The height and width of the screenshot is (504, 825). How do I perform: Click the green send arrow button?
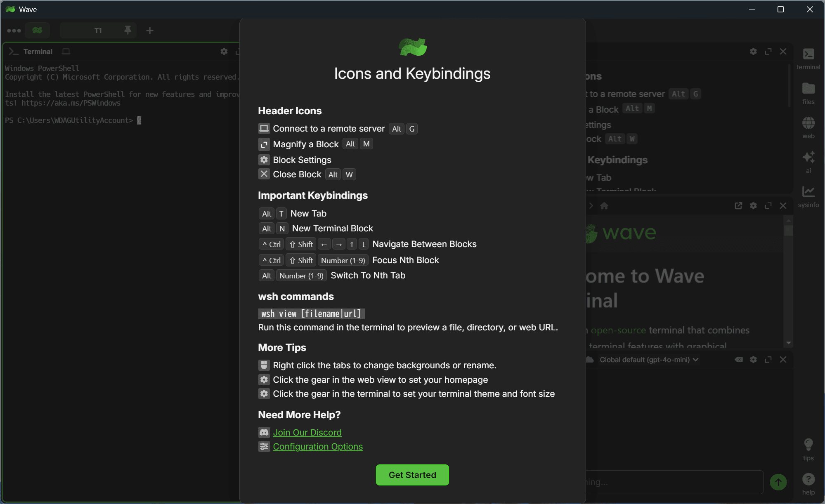click(x=778, y=482)
